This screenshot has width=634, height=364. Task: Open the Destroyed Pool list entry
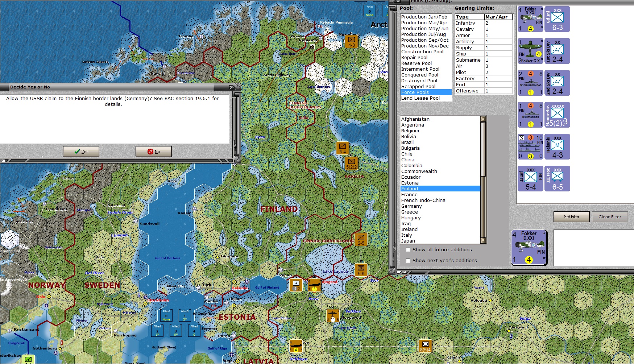(x=426, y=81)
